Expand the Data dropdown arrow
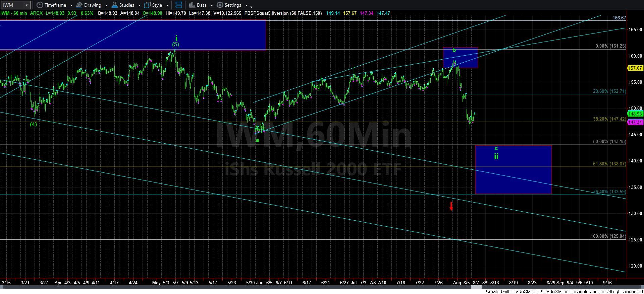 pyautogui.click(x=212, y=5)
